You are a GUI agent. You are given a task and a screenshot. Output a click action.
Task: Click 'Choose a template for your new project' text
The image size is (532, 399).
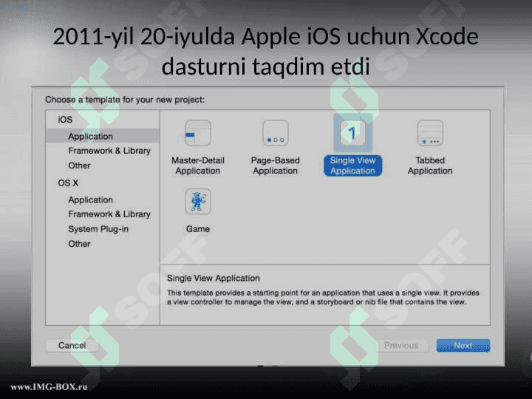coord(125,100)
